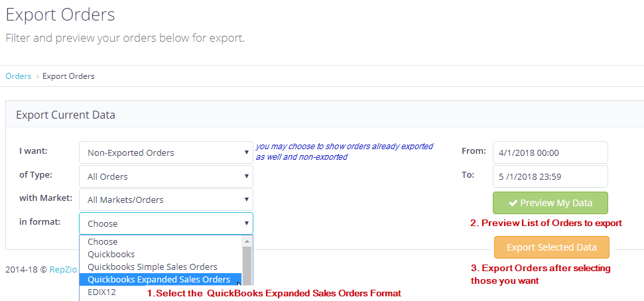644x301 pixels.
Task: Click the 'Export Current Data' panel heading
Action: click(x=65, y=115)
